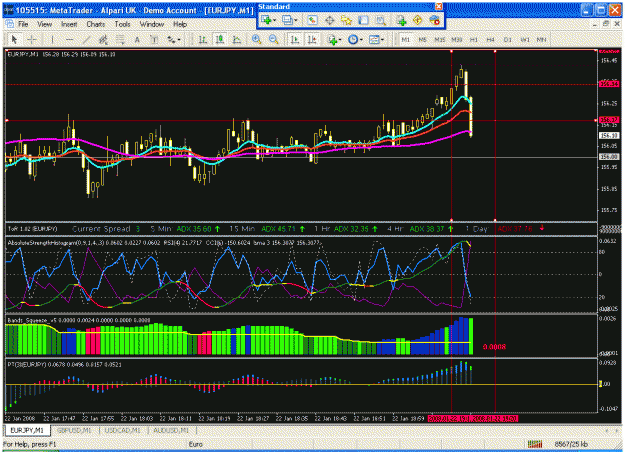
Task: Select the MN timeframe
Action: click(542, 39)
